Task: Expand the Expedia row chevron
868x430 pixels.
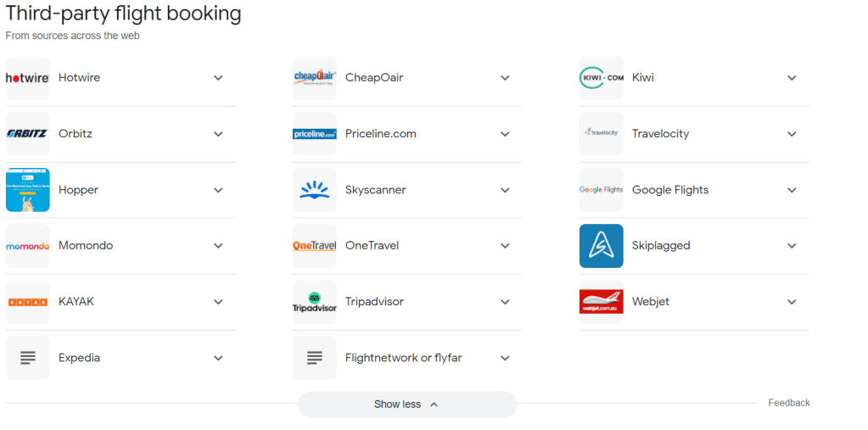Action: [218, 358]
